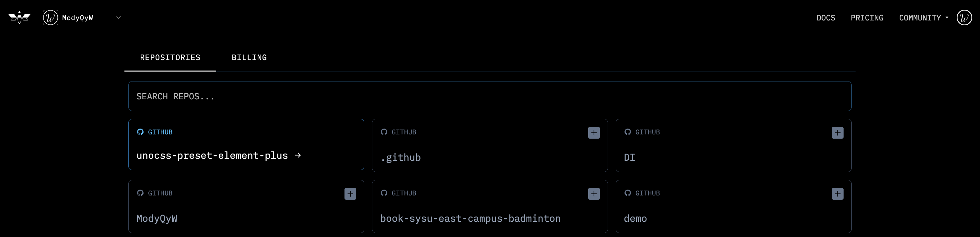Switch to the BILLING tab
This screenshot has width=980, height=237.
pos(249,57)
